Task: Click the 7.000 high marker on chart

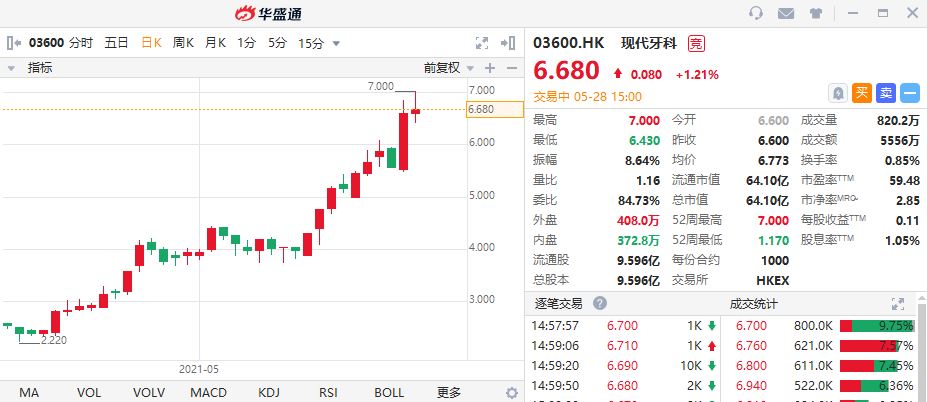Action: [x=380, y=86]
